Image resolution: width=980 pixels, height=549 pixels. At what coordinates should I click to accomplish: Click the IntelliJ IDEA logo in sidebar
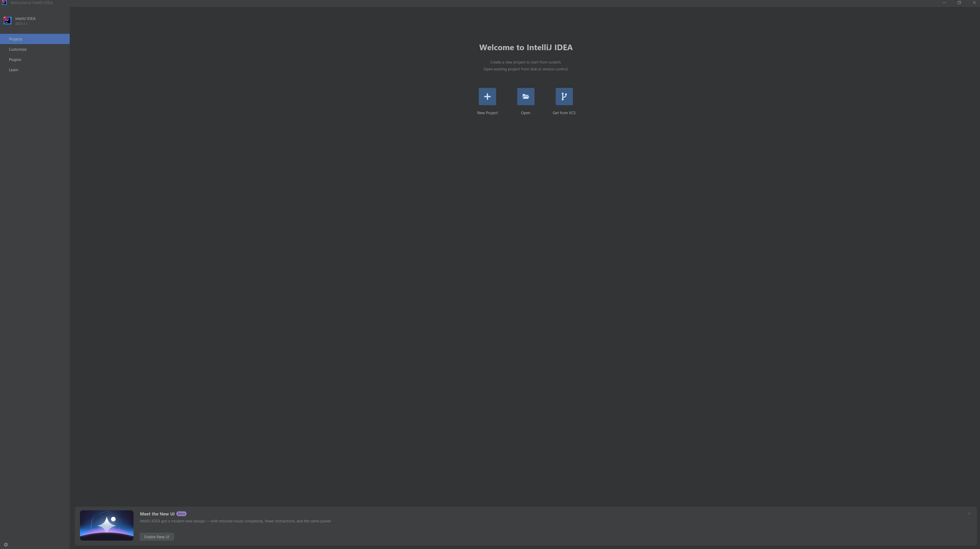[x=7, y=20]
